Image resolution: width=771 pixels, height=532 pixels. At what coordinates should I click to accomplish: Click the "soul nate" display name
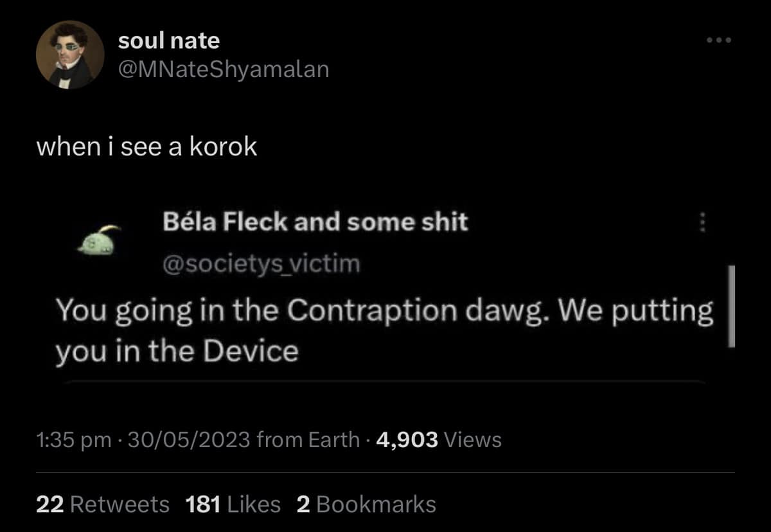click(x=169, y=41)
